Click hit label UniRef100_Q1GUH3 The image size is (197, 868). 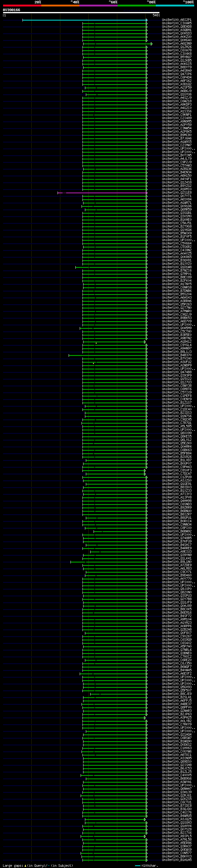tap(176, 822)
